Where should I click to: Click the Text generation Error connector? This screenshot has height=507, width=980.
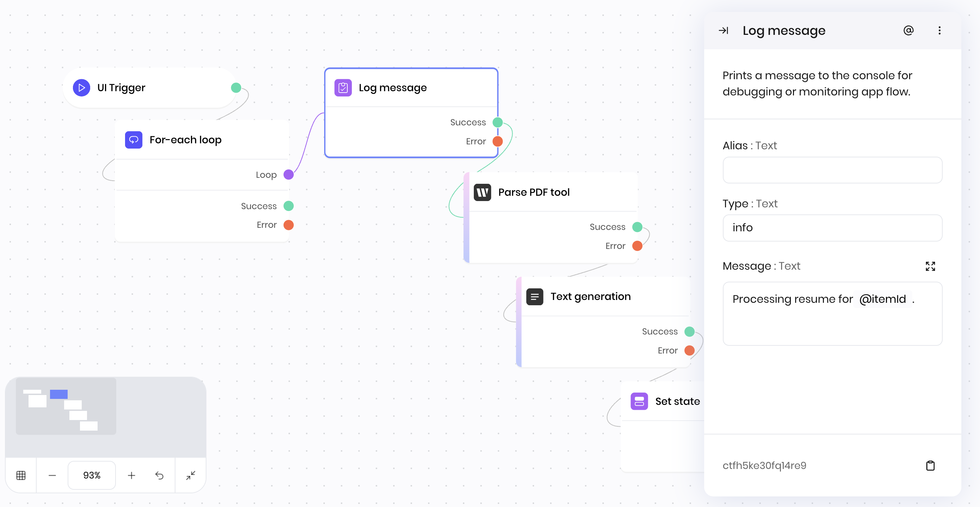(689, 351)
